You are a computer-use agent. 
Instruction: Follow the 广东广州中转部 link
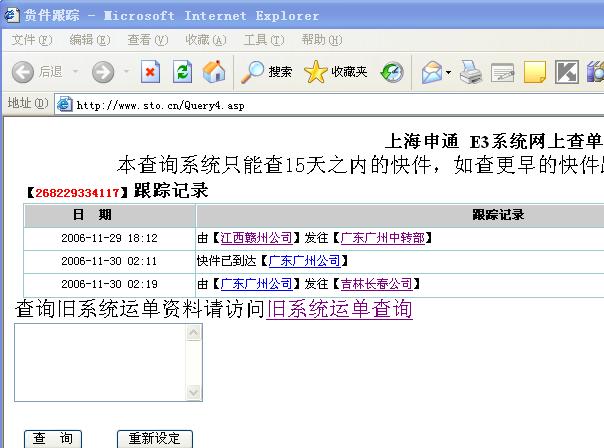click(x=383, y=238)
